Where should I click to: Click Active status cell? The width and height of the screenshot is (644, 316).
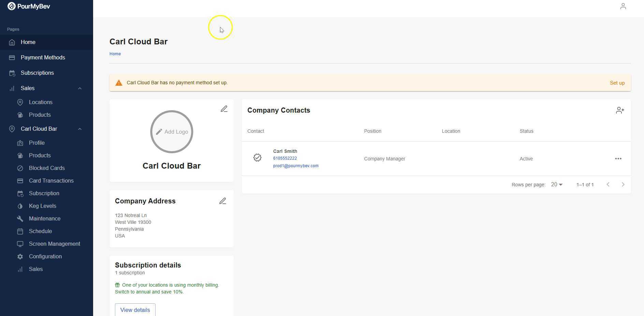(x=526, y=159)
